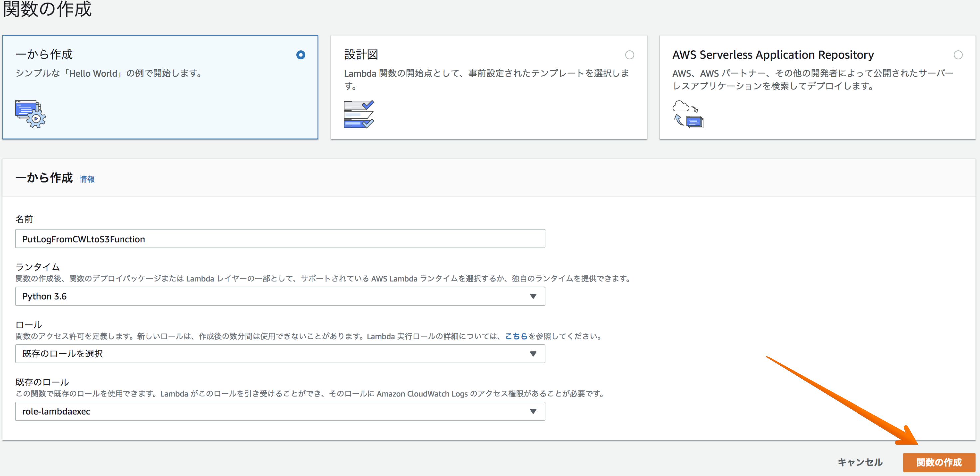Image resolution: width=980 pixels, height=476 pixels.
Task: Click the 設計図 card title
Action: pyautogui.click(x=361, y=55)
